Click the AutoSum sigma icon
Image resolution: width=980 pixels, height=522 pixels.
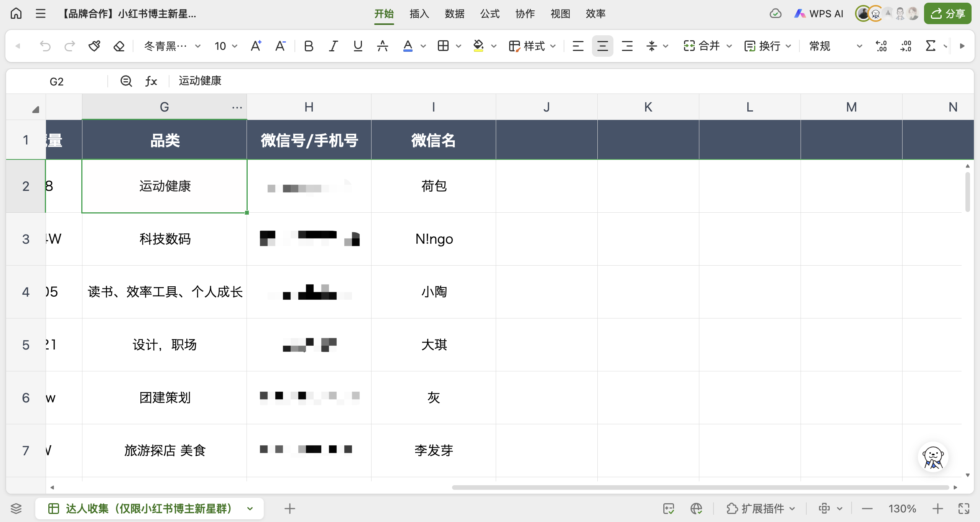point(930,46)
